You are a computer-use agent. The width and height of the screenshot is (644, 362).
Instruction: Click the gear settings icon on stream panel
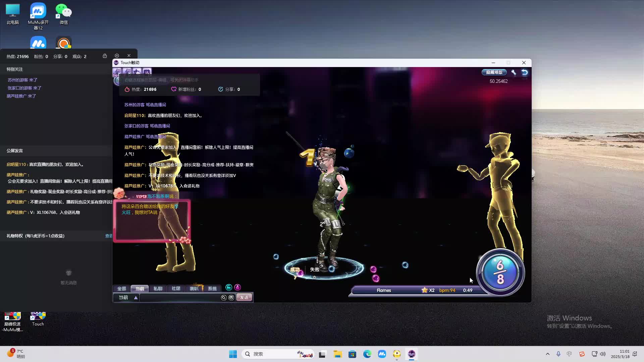click(x=117, y=56)
